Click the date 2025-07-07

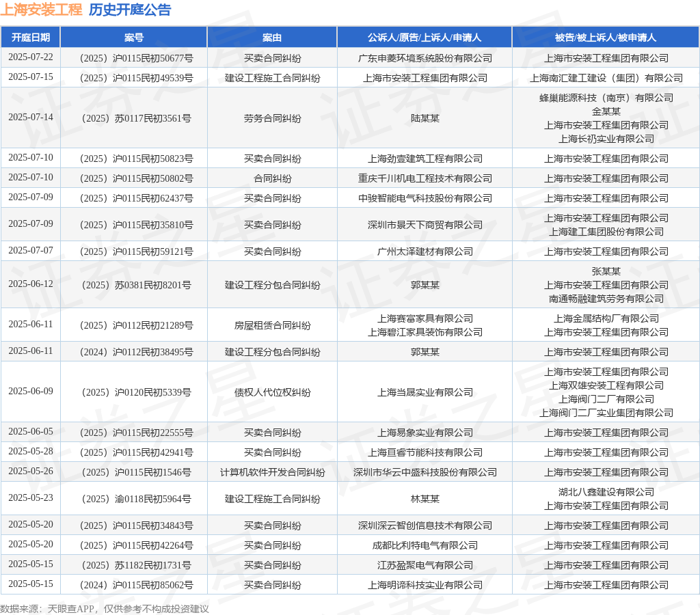click(30, 250)
